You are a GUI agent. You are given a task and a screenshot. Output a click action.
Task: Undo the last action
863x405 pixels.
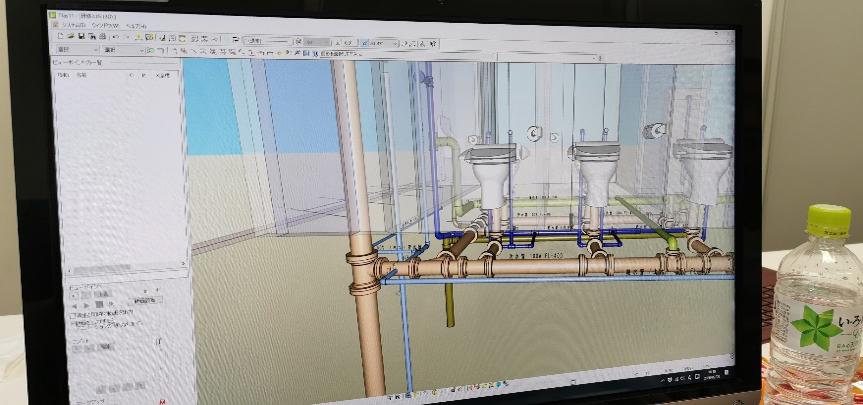pyautogui.click(x=116, y=37)
